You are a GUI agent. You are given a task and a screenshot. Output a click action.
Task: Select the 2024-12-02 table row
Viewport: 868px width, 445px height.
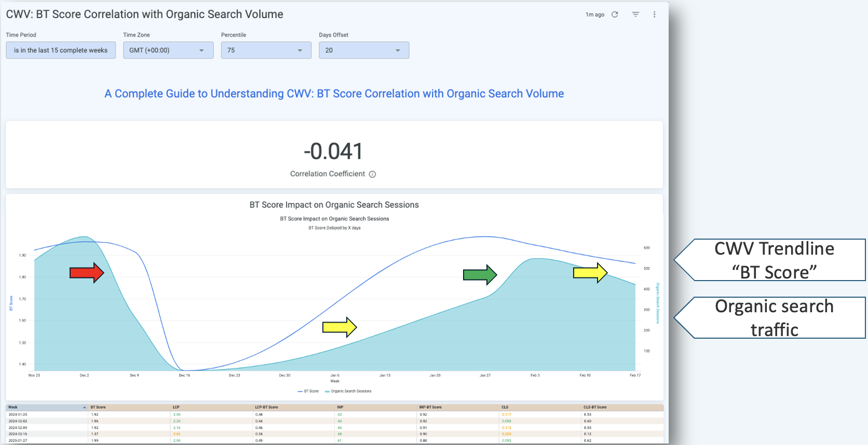click(x=18, y=421)
